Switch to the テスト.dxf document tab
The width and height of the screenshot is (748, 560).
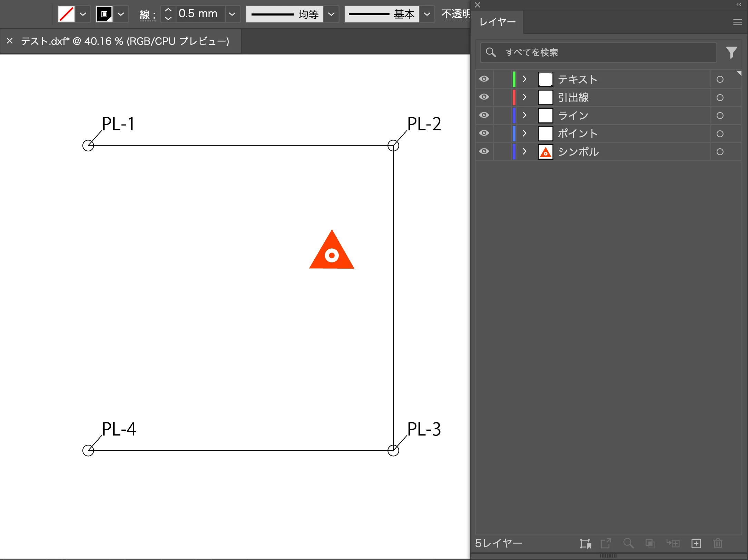click(125, 41)
